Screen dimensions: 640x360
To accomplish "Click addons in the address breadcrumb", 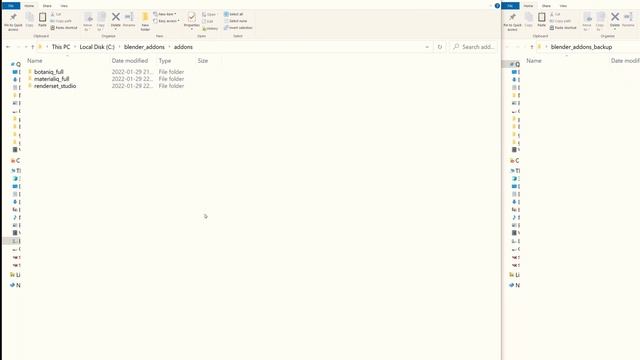I will [x=183, y=47].
